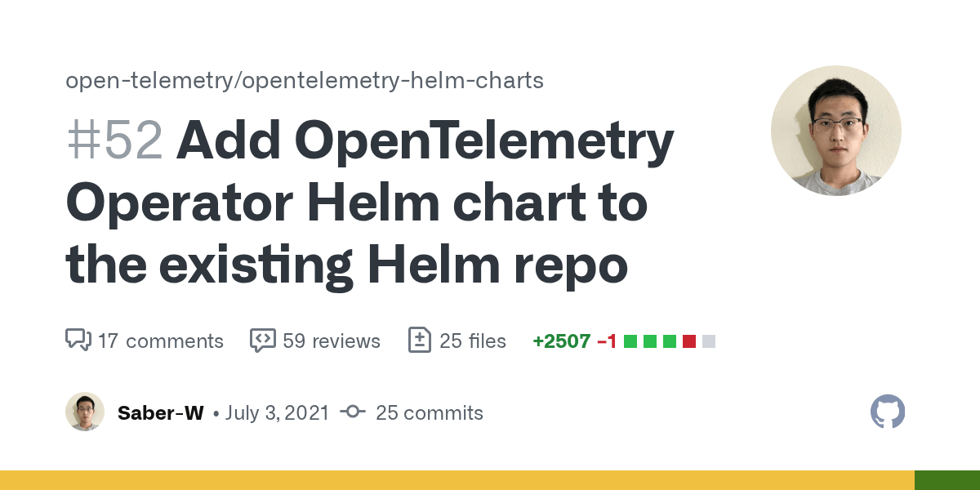Click the +2507 additions count
This screenshot has width=980, height=490.
561,341
